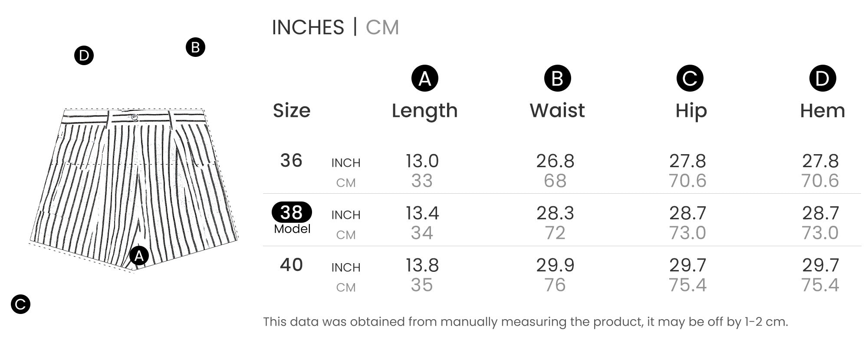Click the C marker below the shorts diagram
This screenshot has width=868, height=350.
20,304
